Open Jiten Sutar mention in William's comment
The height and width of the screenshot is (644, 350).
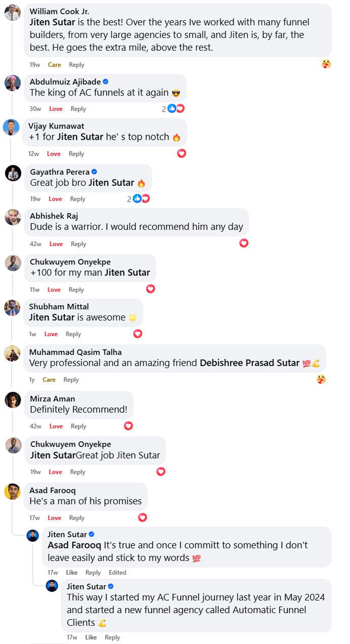click(x=53, y=23)
